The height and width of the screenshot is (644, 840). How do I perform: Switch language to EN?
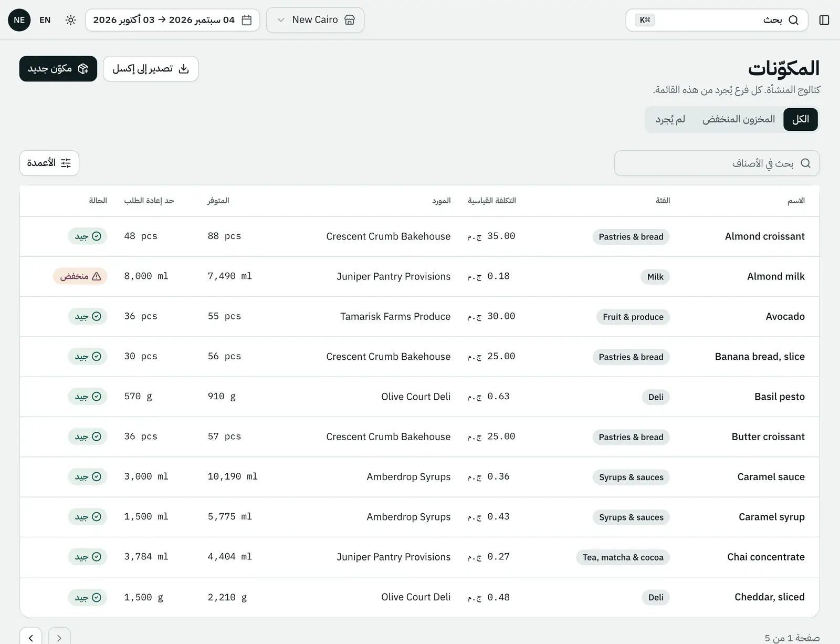coord(45,20)
